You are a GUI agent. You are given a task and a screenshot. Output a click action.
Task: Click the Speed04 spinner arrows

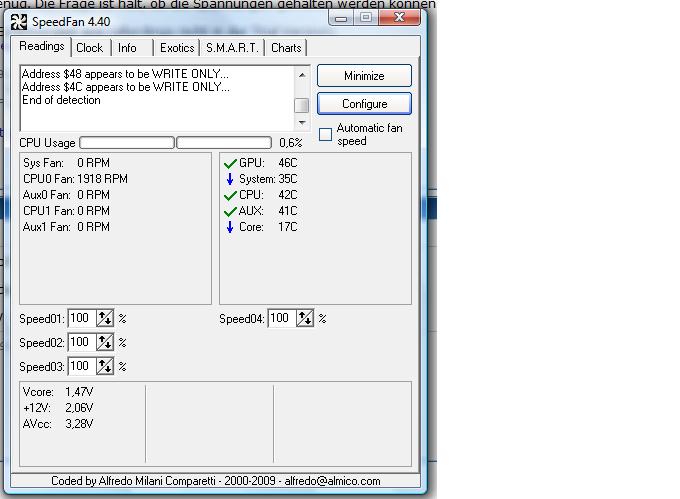point(305,319)
